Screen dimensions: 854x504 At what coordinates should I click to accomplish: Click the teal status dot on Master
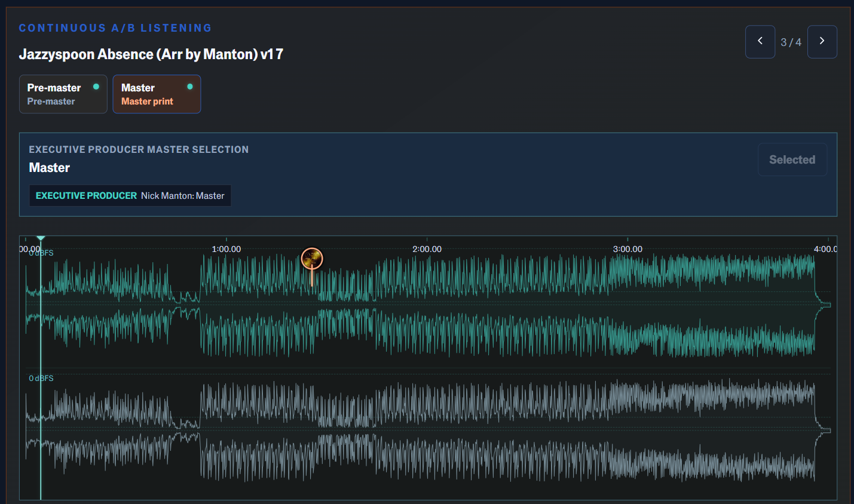(x=190, y=87)
